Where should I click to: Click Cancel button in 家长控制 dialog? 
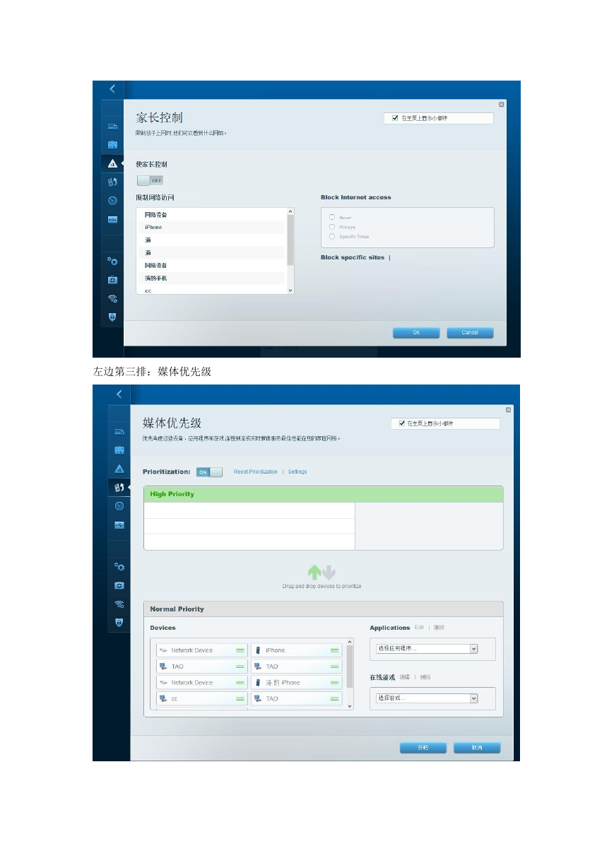(470, 332)
